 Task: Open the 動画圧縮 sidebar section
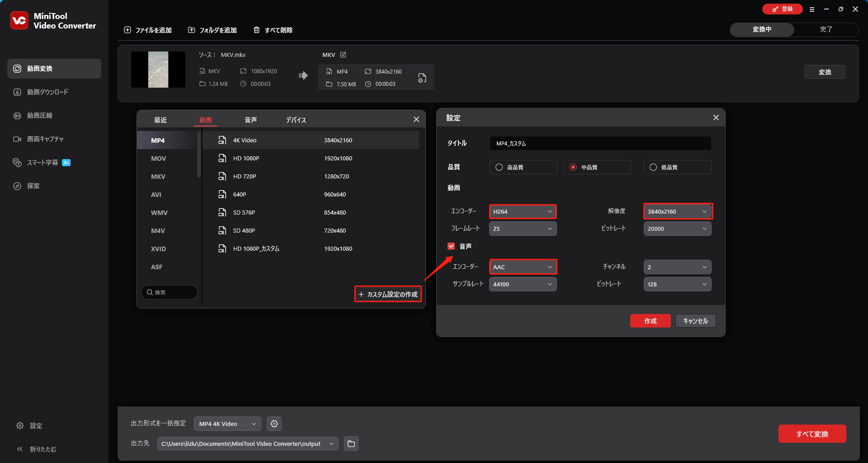click(40, 115)
